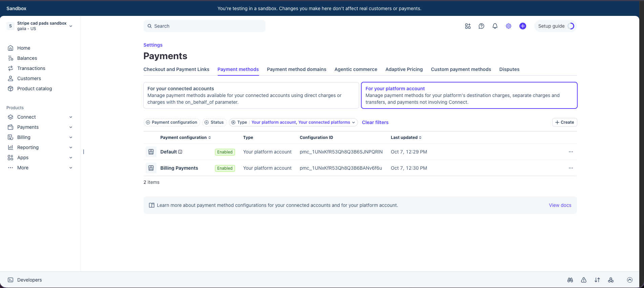644x288 pixels.
Task: Open the View docs link
Action: (x=560, y=205)
